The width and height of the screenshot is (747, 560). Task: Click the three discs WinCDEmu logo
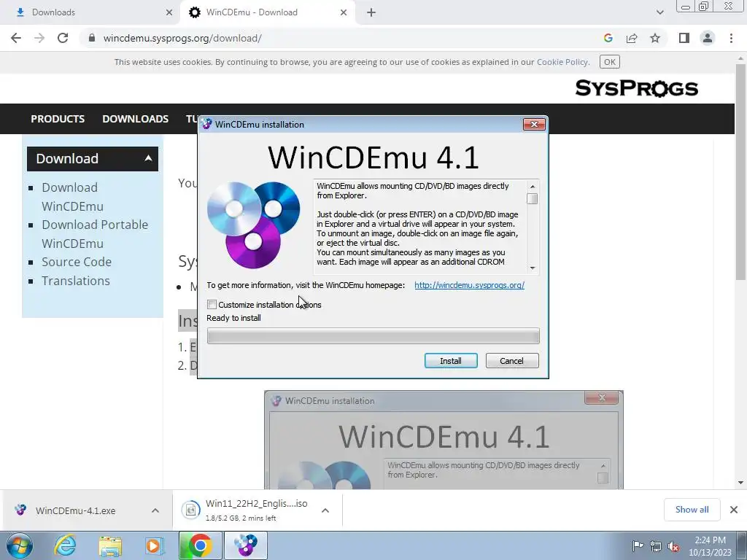(x=253, y=225)
